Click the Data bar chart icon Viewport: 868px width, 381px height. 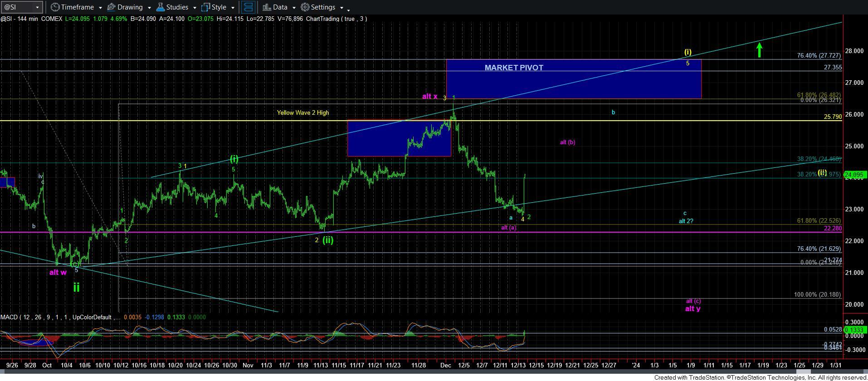click(267, 7)
